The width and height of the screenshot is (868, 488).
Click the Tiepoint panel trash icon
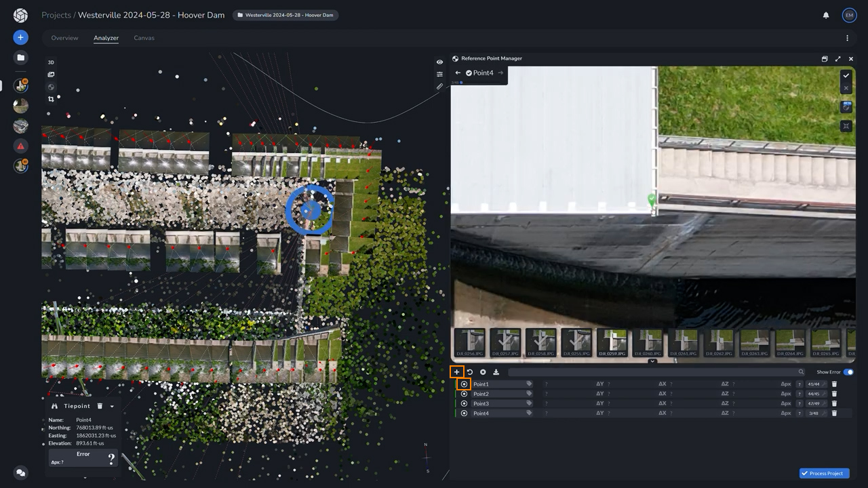pyautogui.click(x=100, y=406)
